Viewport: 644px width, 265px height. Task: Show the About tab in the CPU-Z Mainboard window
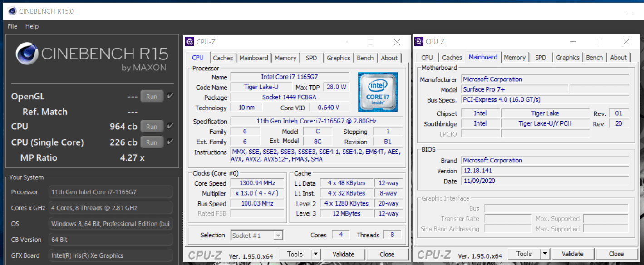619,58
